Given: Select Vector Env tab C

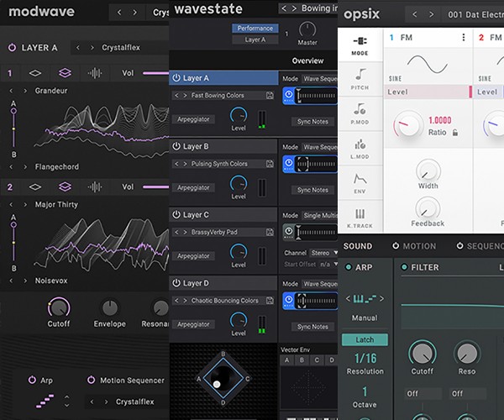Looking at the screenshot, I should coord(317,360).
